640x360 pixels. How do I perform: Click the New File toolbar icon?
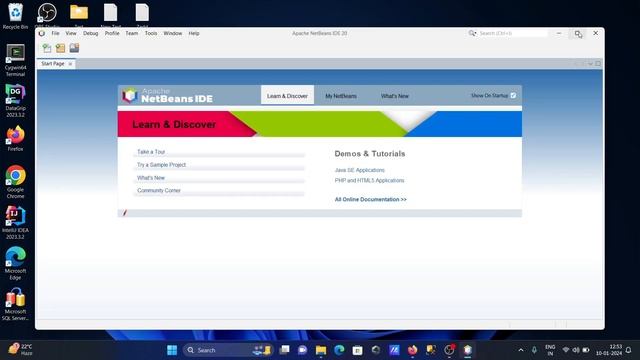[47, 48]
